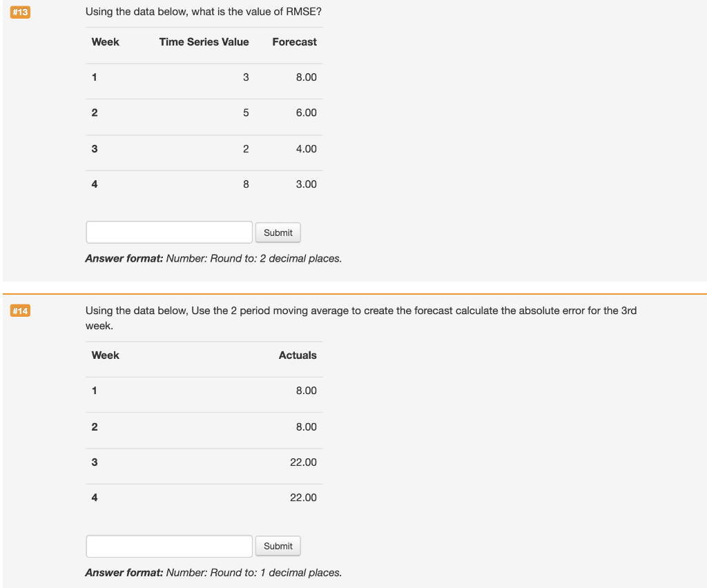707x588 pixels.
Task: Click week 4 row label in question 14
Action: point(94,497)
